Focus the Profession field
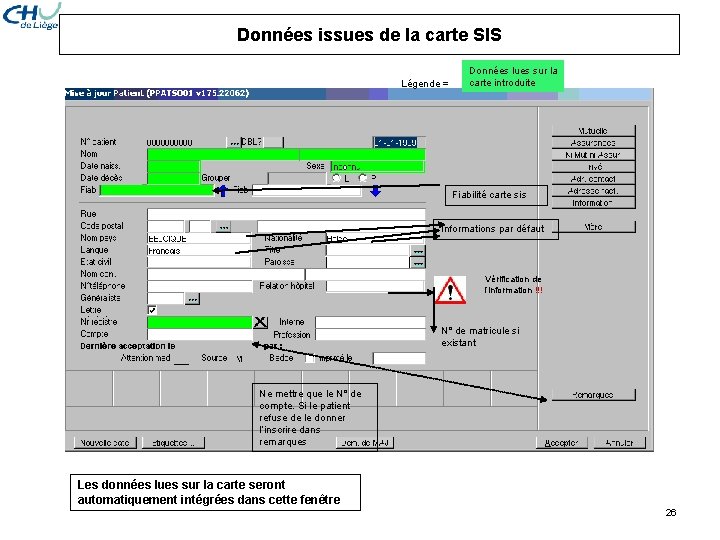This screenshot has height=540, width=720. click(371, 334)
